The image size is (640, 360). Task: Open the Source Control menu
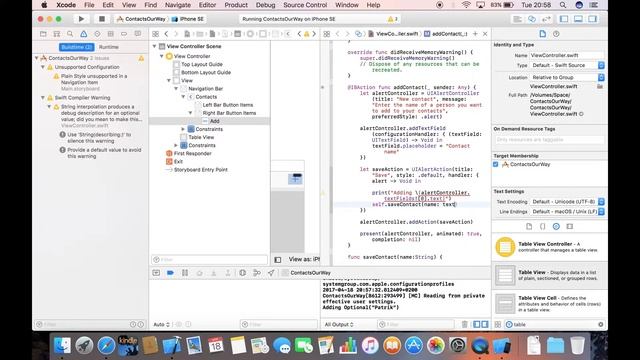pos(305,5)
